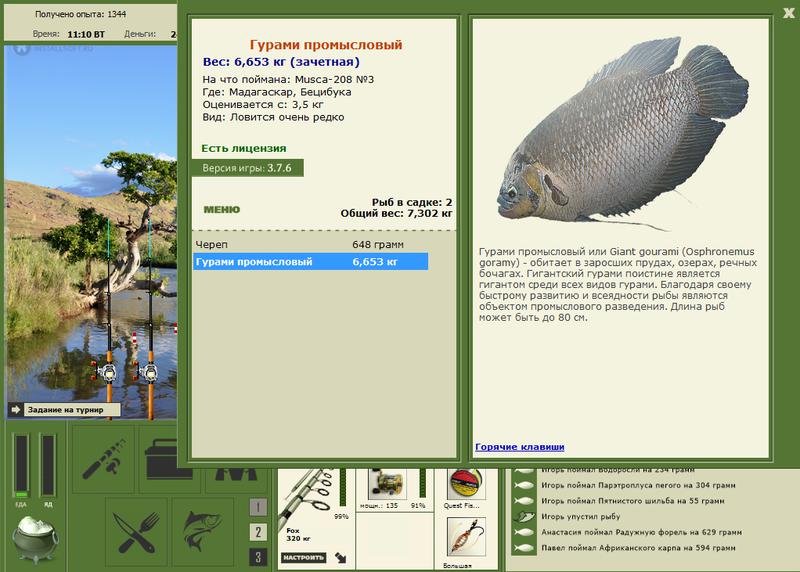Select the Гурами промысловый 6,653 кг row
Viewport: 800px width, 572px height.
pyautogui.click(x=310, y=262)
